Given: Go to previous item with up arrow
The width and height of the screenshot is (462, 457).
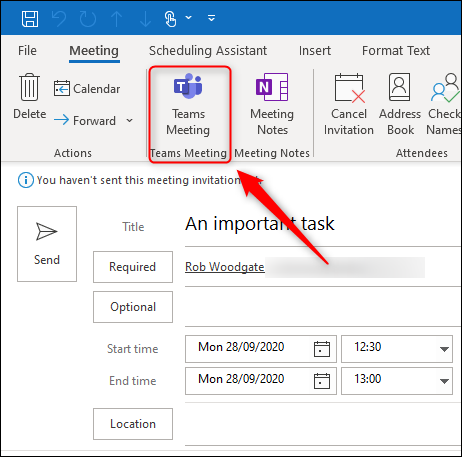Looking at the screenshot, I should pos(116,18).
